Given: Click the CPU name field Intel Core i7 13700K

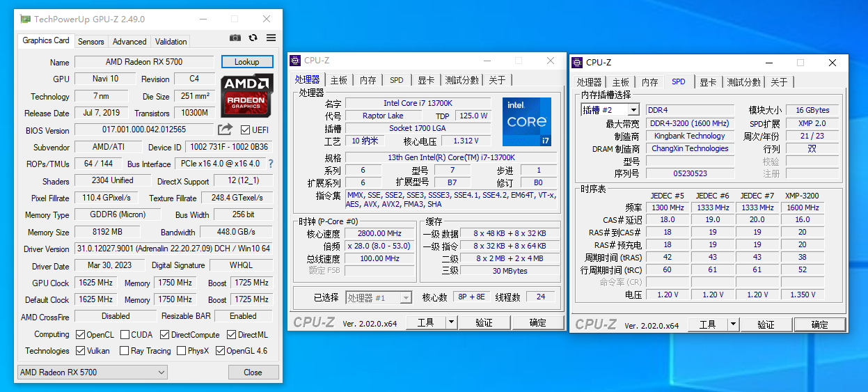Looking at the screenshot, I should (x=418, y=103).
